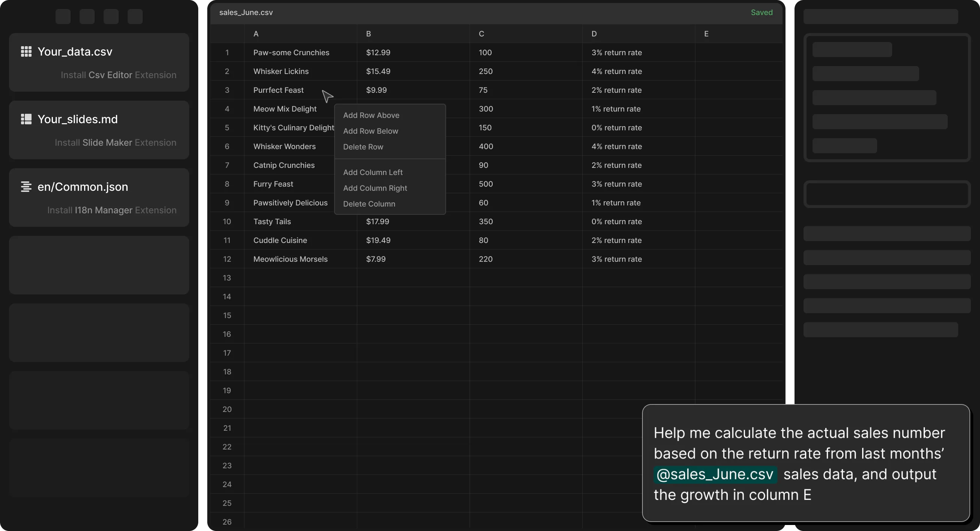Click the $12.99 price cell

pos(413,53)
